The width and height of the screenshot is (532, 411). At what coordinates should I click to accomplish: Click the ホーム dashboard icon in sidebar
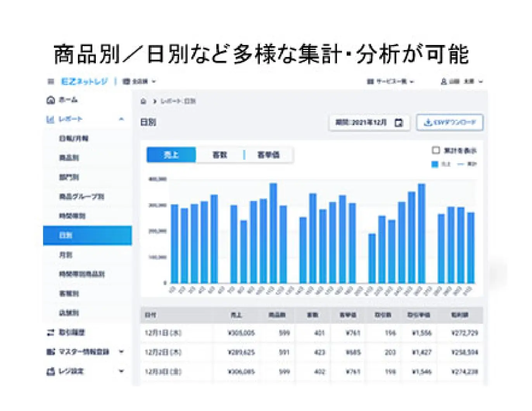(50, 100)
